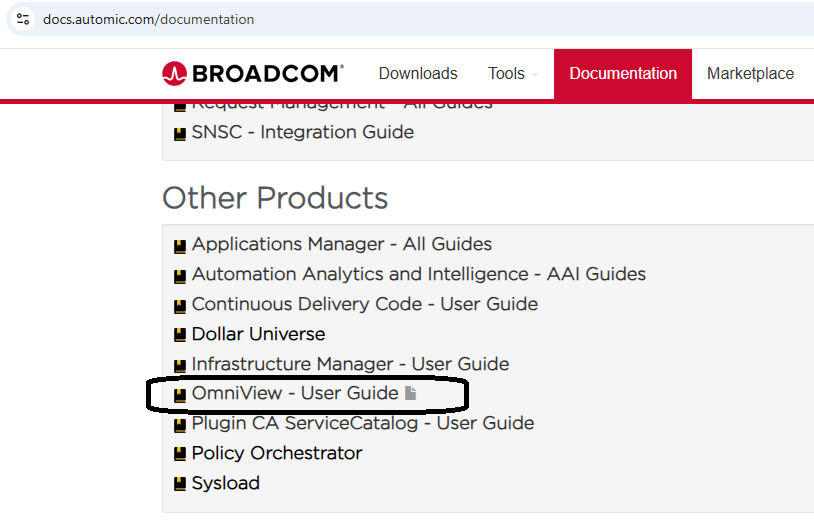Open OmniView - User Guide link
The width and height of the screenshot is (814, 525).
[x=295, y=393]
